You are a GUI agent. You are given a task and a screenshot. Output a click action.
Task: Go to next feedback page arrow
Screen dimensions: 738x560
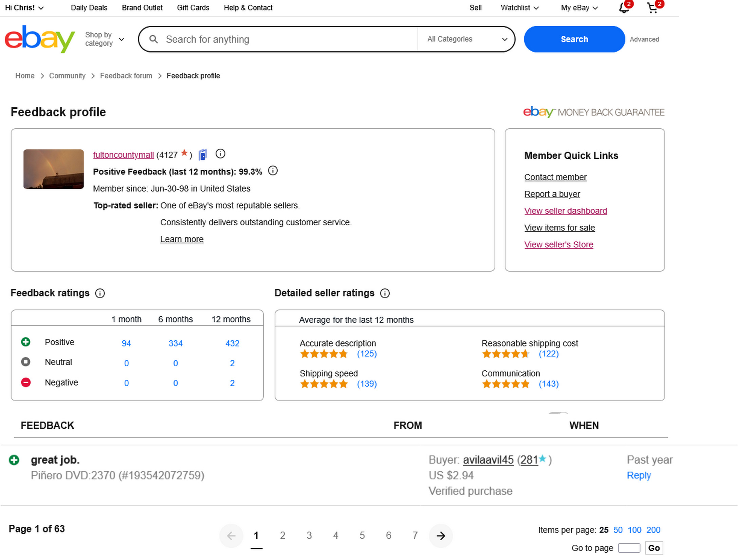[x=441, y=536]
